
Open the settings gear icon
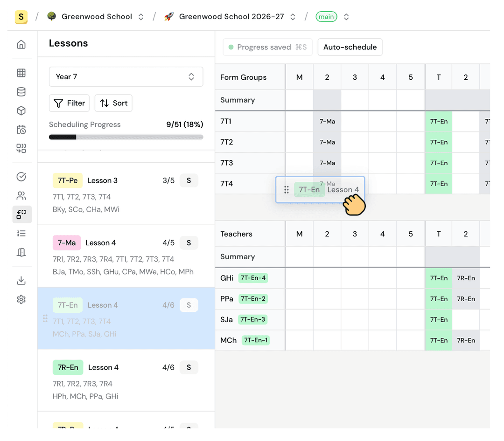click(21, 300)
